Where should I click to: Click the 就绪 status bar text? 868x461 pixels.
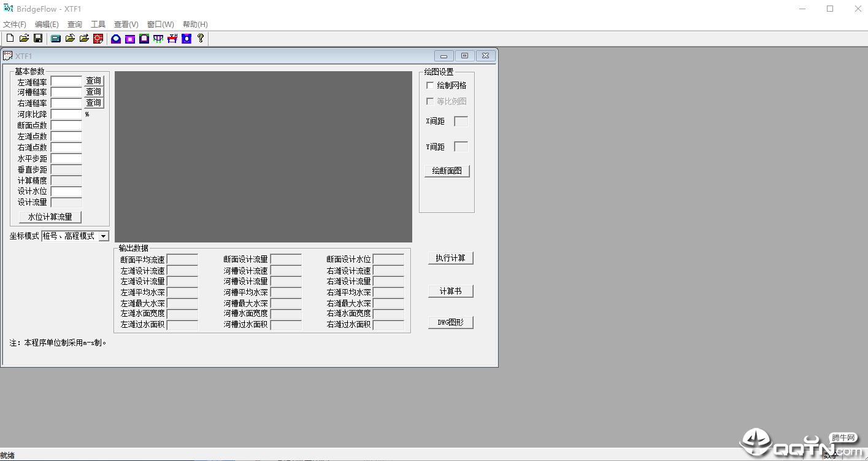pos(7,455)
